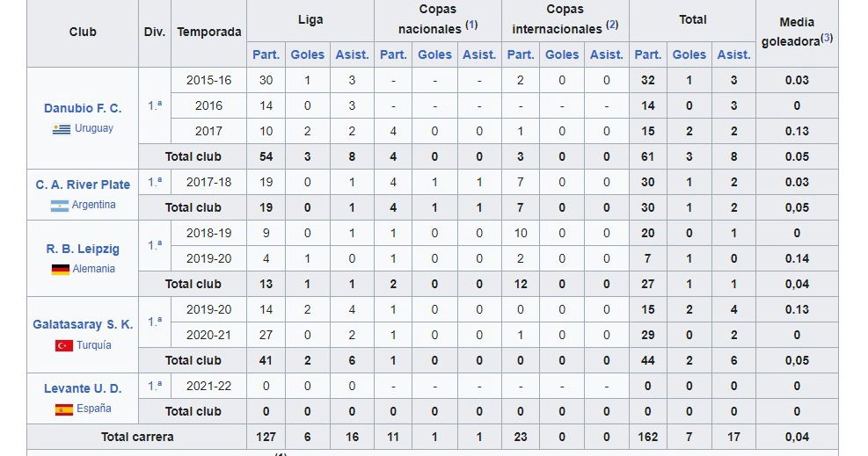The image size is (868, 456).
Task: Click the Uruguay country link
Action: pos(94,128)
